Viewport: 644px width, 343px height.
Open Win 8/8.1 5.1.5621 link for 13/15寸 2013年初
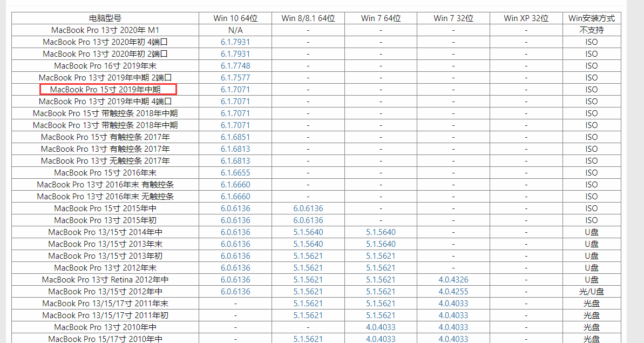pos(308,257)
